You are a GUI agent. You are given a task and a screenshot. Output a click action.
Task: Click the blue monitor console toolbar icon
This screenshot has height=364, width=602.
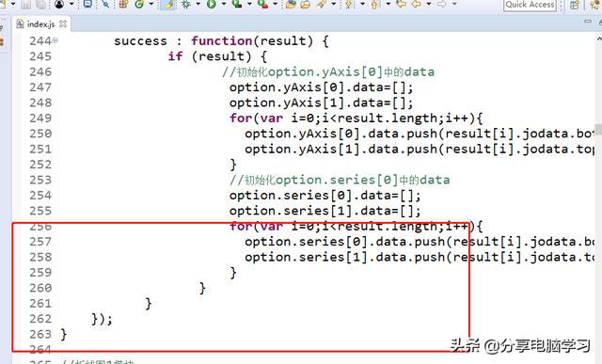pos(87,4)
